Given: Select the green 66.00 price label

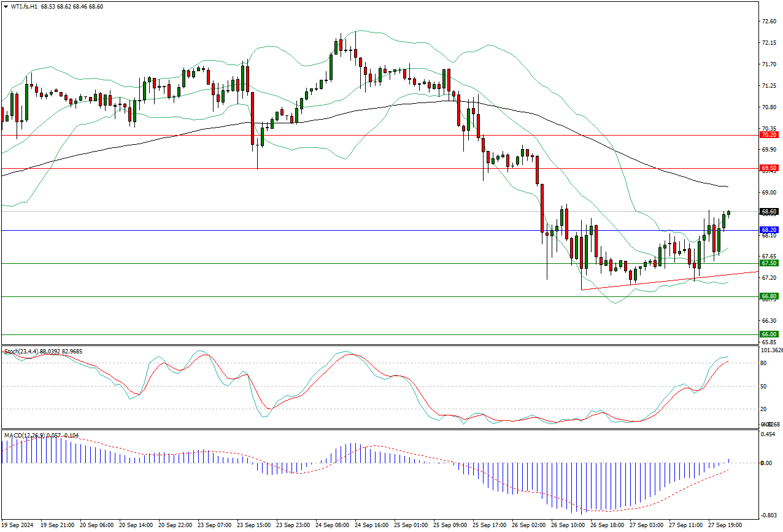Looking at the screenshot, I should point(769,334).
